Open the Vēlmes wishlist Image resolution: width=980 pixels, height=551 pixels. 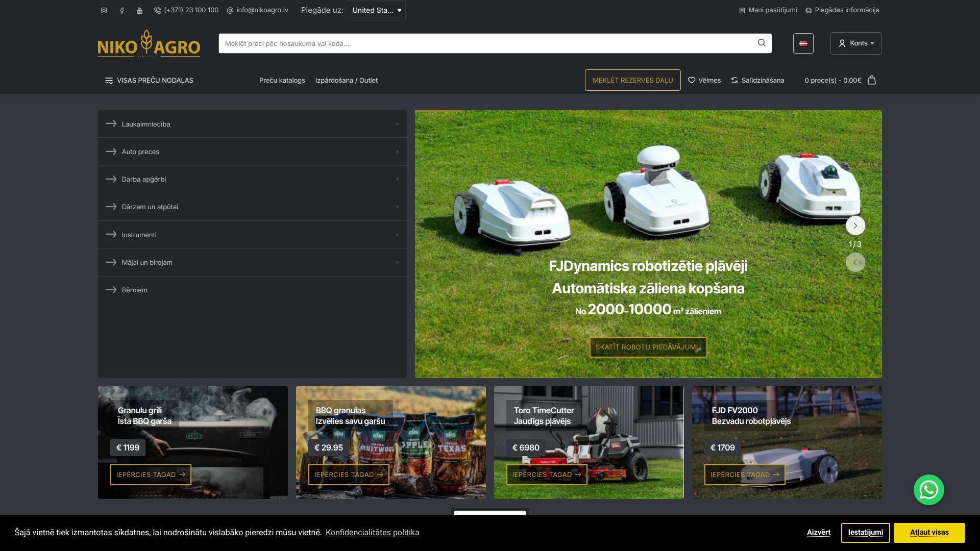704,81
